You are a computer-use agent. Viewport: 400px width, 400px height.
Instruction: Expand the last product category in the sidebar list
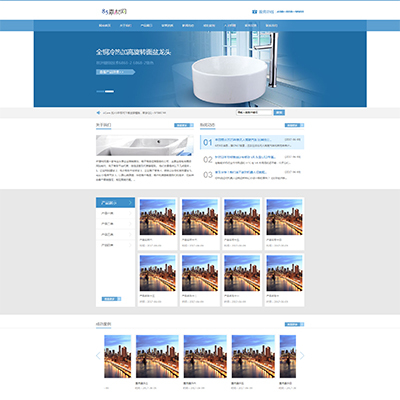[x=130, y=245]
